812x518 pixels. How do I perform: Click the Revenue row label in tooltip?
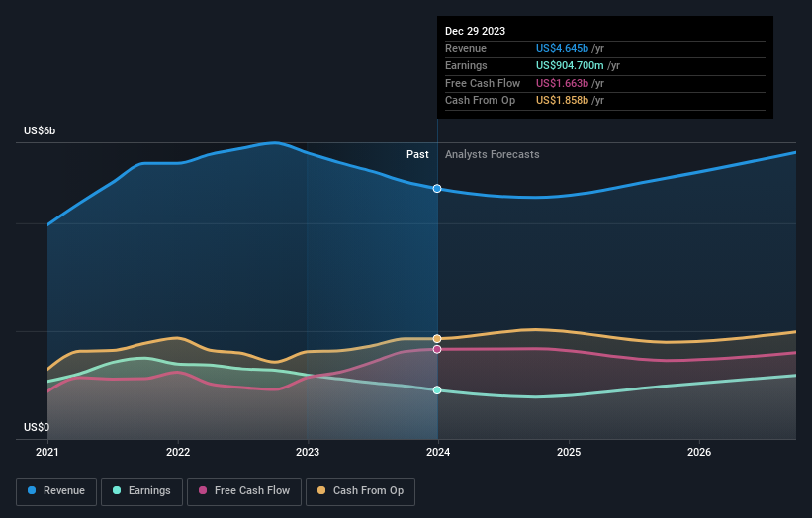[466, 48]
